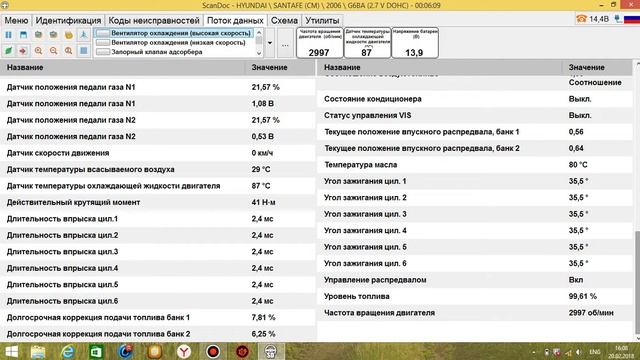
Task: Select Угол зажигания цил. 4 row
Action: coord(475,231)
